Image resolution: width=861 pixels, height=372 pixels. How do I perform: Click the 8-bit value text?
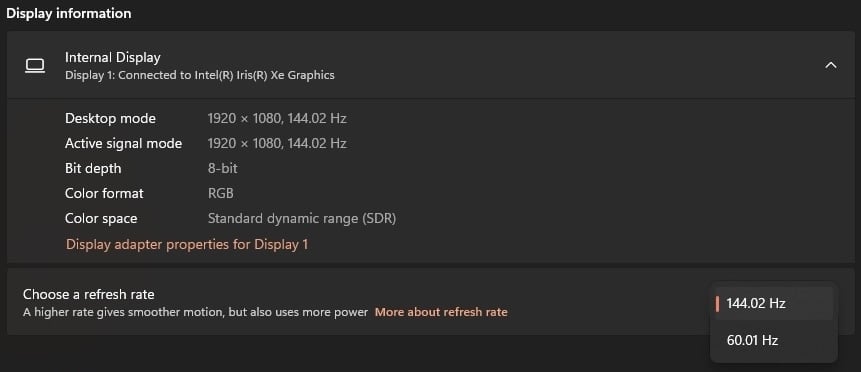pos(222,168)
